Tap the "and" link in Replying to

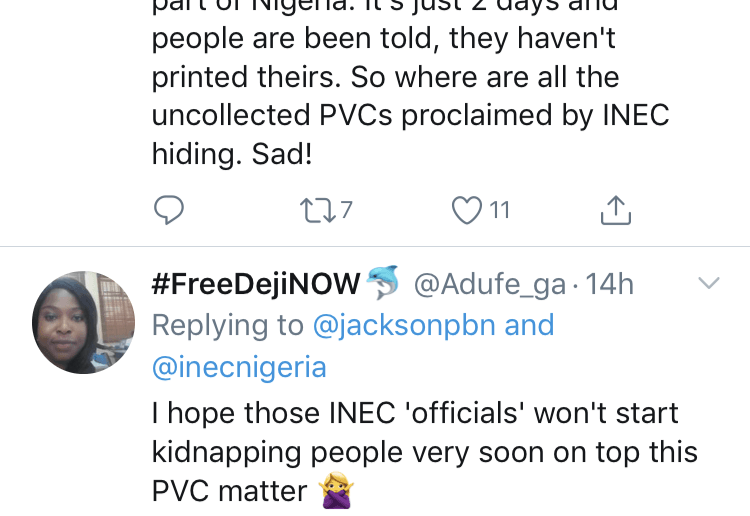[529, 325]
